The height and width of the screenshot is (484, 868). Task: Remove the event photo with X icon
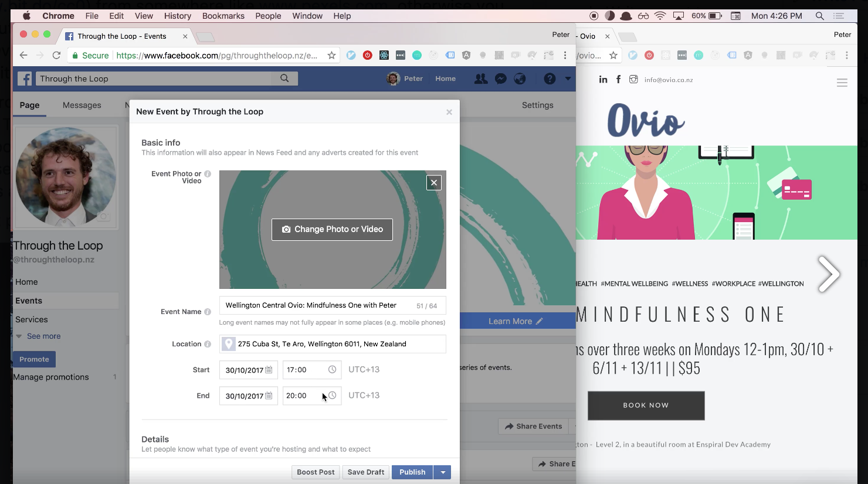(x=434, y=183)
